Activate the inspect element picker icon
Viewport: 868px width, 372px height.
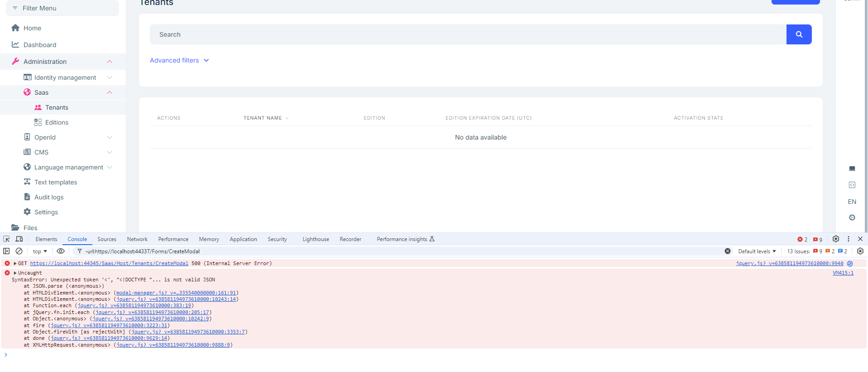(6, 239)
